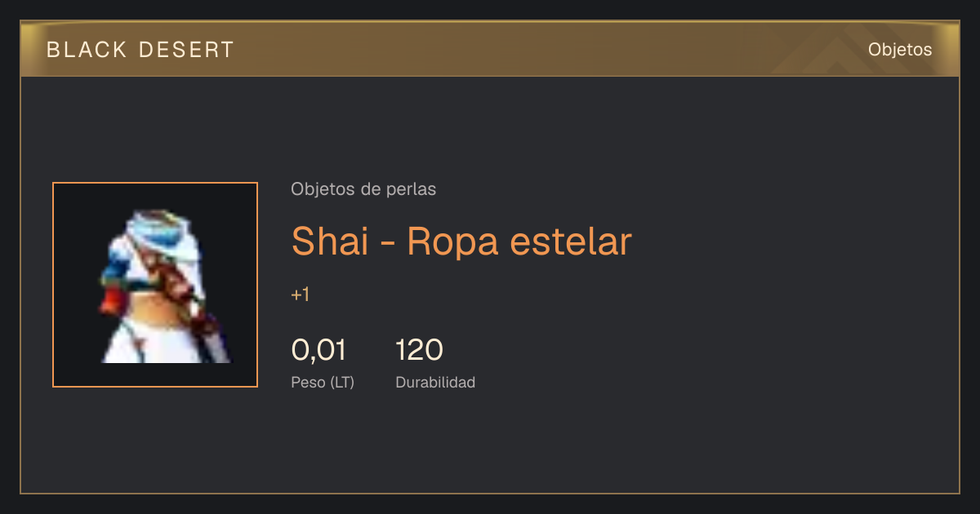Image resolution: width=980 pixels, height=514 pixels.
Task: Click the word Shai in the item name
Action: [x=330, y=241]
